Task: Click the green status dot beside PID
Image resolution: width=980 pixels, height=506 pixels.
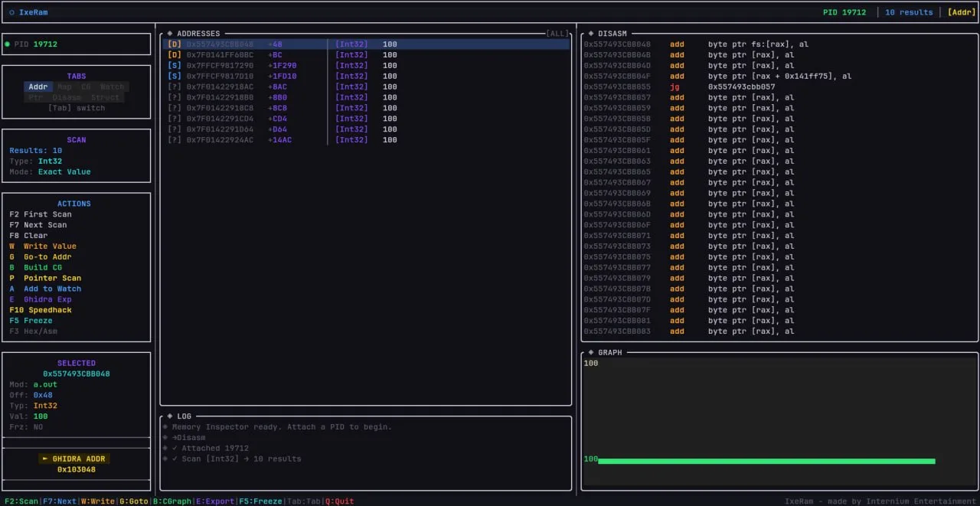Action: coord(7,44)
